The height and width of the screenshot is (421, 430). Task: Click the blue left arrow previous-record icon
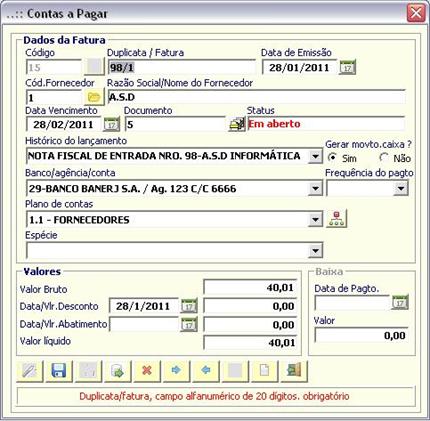click(205, 370)
